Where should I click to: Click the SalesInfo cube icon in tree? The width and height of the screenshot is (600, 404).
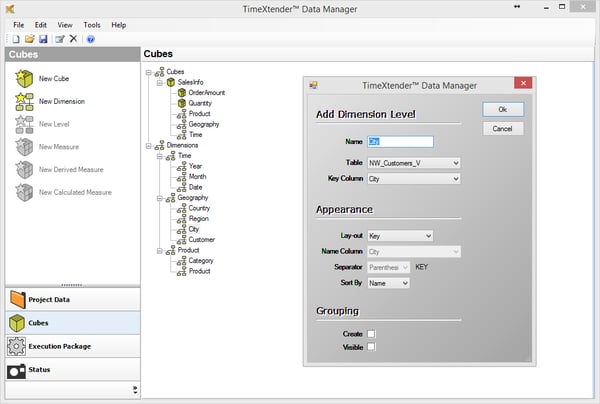(171, 82)
